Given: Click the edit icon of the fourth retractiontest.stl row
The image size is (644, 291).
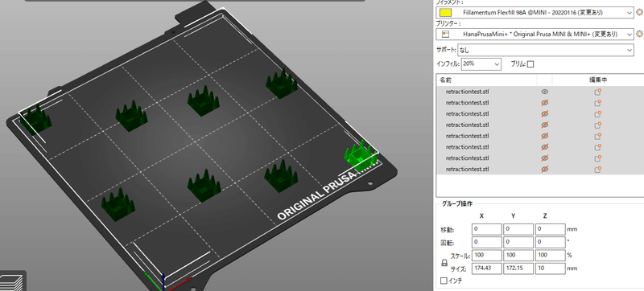Looking at the screenshot, I should [597, 125].
